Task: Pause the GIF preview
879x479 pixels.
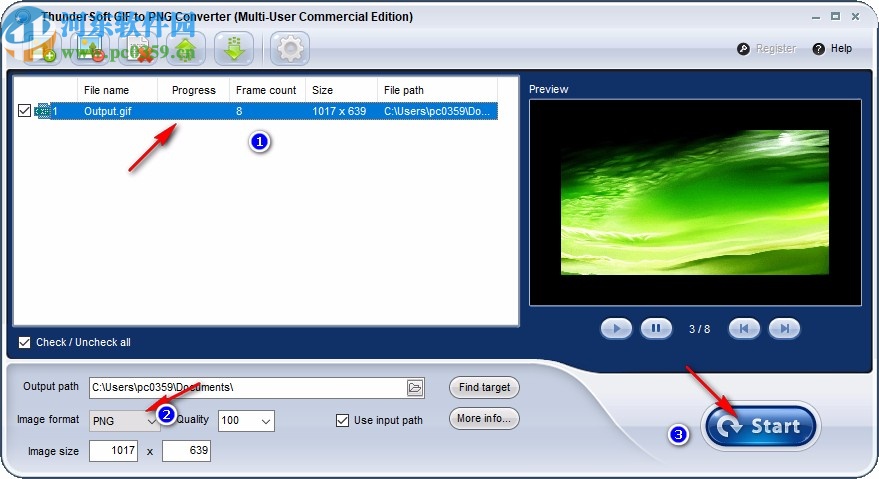Action: (656, 329)
